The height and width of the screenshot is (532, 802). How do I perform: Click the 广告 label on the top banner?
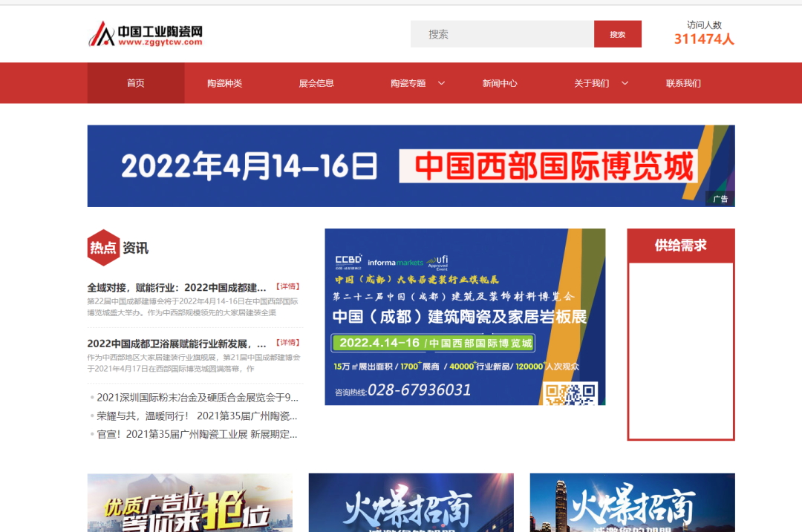721,198
